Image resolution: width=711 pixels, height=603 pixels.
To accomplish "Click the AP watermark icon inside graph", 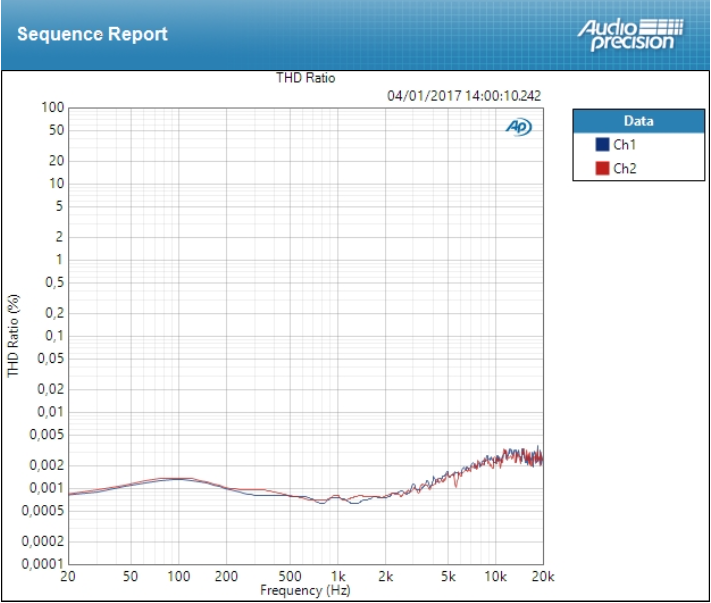I will (x=518, y=127).
